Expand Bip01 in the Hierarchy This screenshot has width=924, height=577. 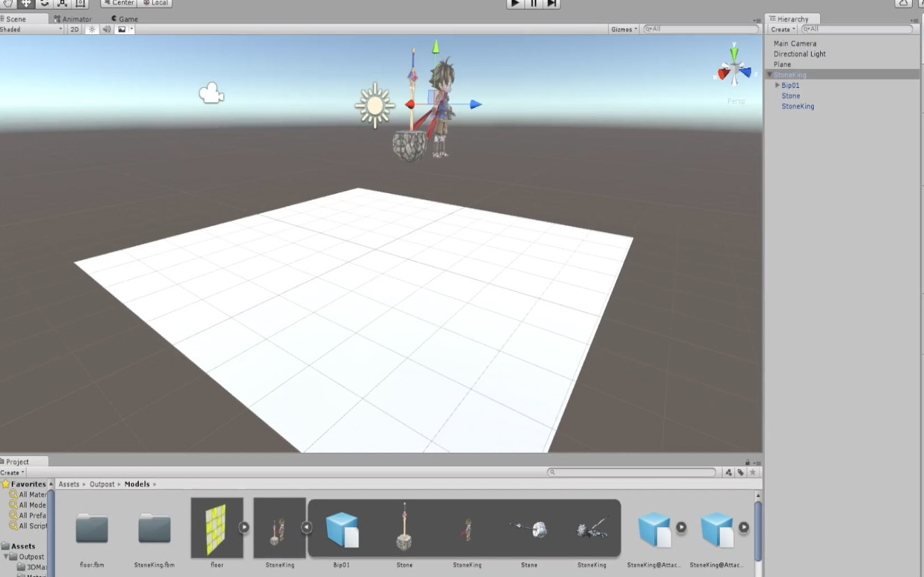778,85
